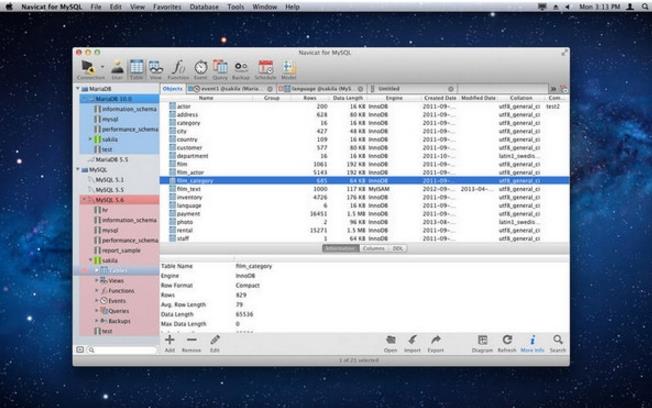The image size is (652, 408).
Task: Show the DDL detail tab
Action: point(398,248)
